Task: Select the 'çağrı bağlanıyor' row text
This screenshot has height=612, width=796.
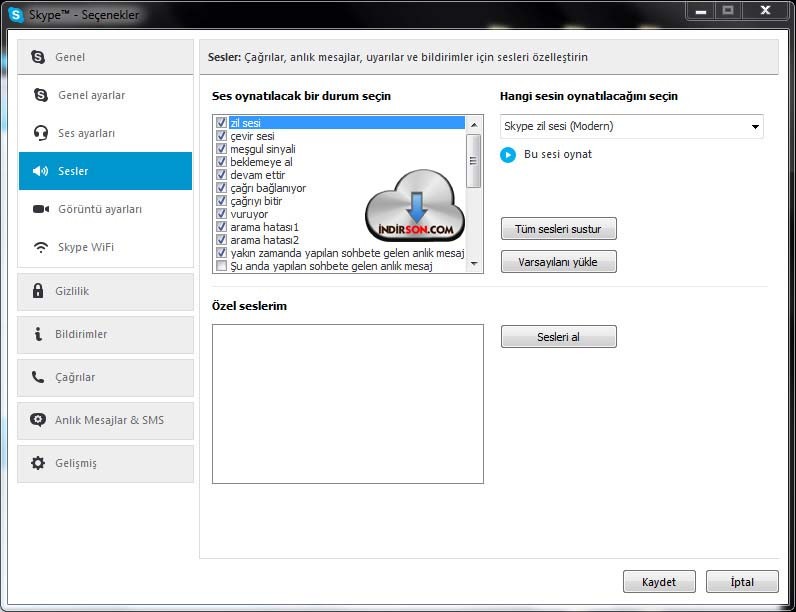Action: click(268, 188)
